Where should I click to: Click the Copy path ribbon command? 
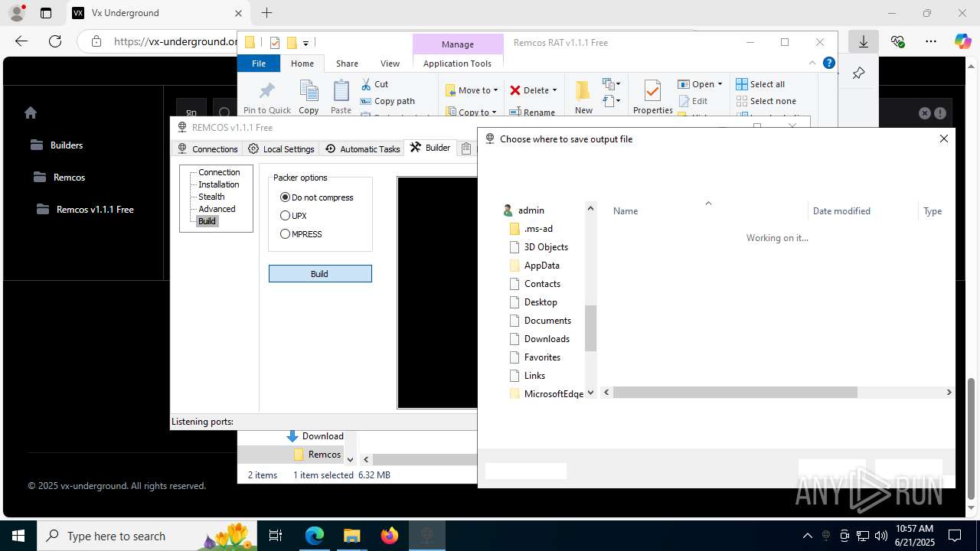click(x=387, y=101)
